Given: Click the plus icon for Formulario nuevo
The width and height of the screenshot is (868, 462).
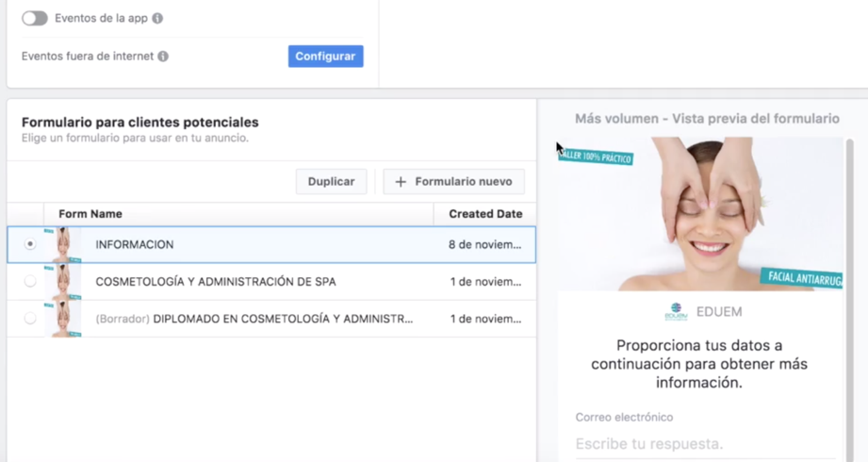Looking at the screenshot, I should pos(401,182).
